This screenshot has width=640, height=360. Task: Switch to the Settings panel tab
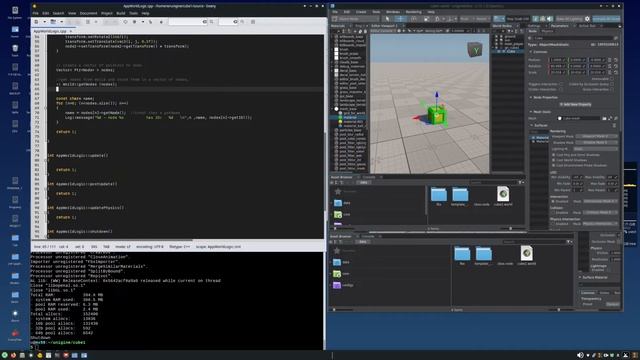click(533, 26)
